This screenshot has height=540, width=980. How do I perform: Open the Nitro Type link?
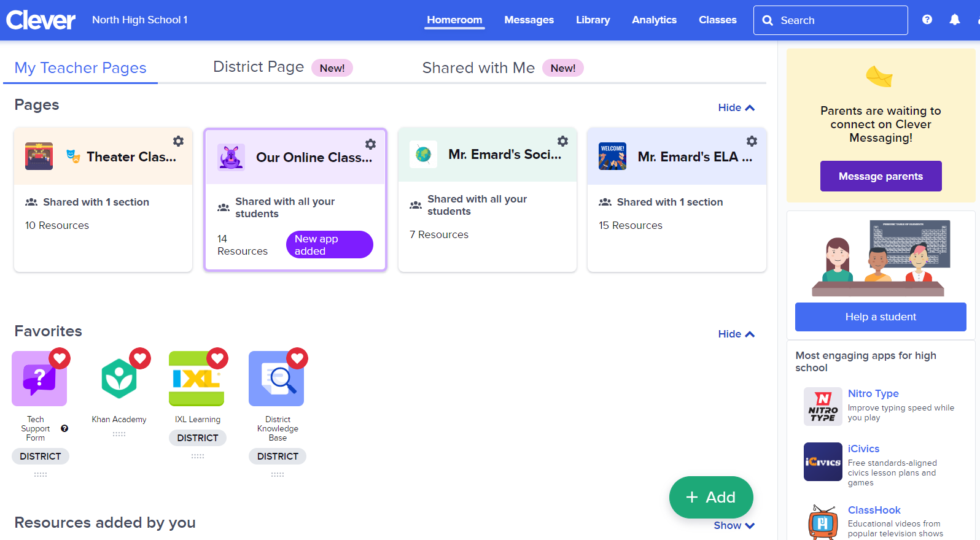[873, 393]
